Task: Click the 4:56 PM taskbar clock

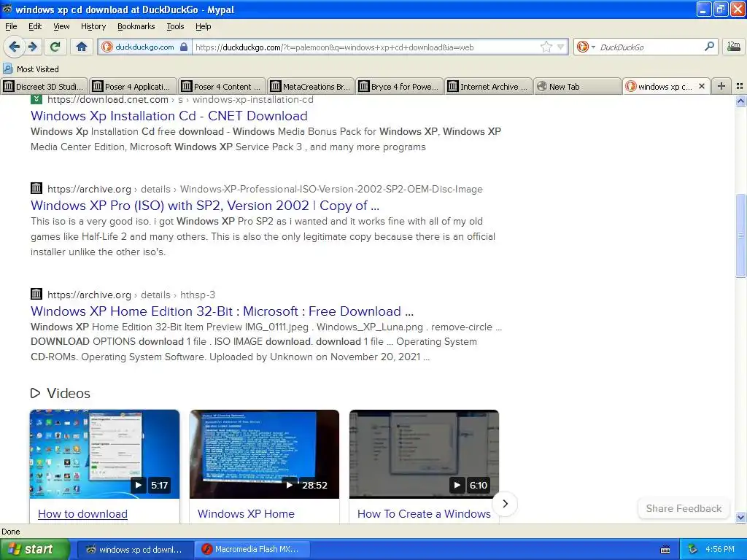Action: click(x=720, y=549)
